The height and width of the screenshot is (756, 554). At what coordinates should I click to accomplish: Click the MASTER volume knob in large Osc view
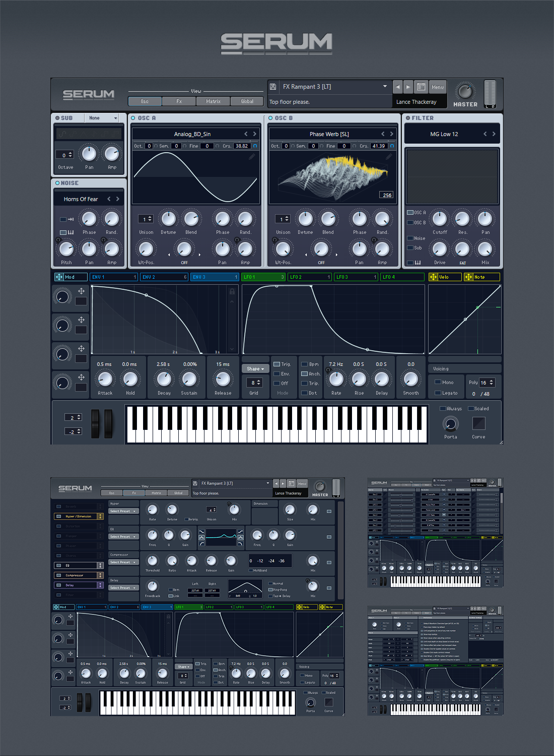tap(465, 91)
